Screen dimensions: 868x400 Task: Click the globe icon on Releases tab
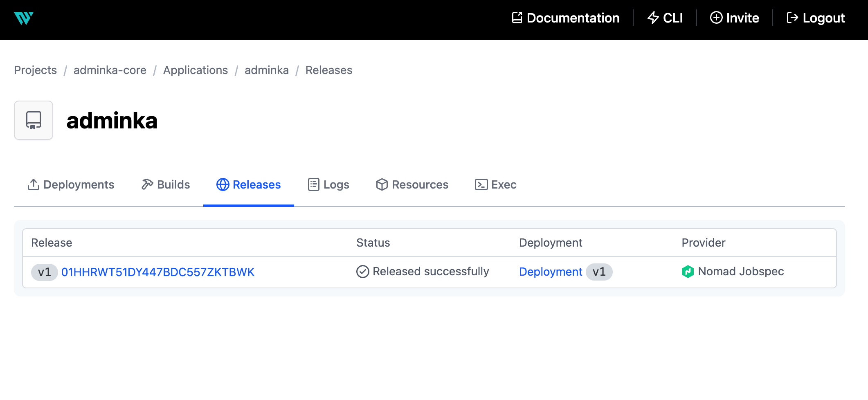(x=223, y=185)
